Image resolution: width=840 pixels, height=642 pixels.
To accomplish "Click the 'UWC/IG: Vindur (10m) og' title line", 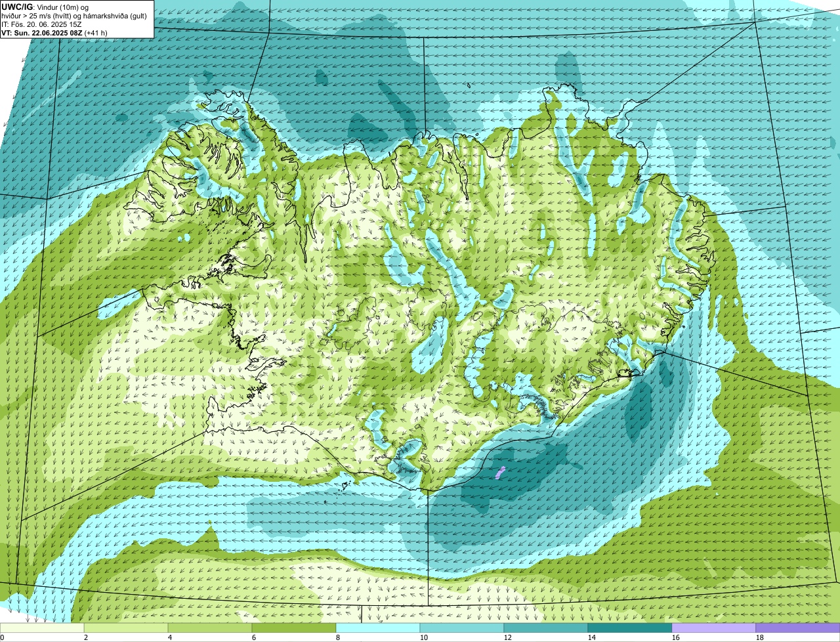I will tap(45, 7).
